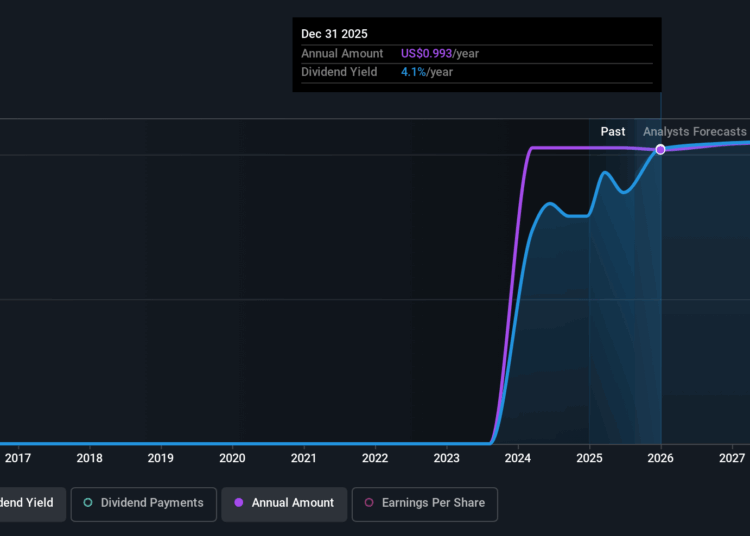
Task: Toggle the Earnings Per Share legend button
Action: [x=425, y=504]
